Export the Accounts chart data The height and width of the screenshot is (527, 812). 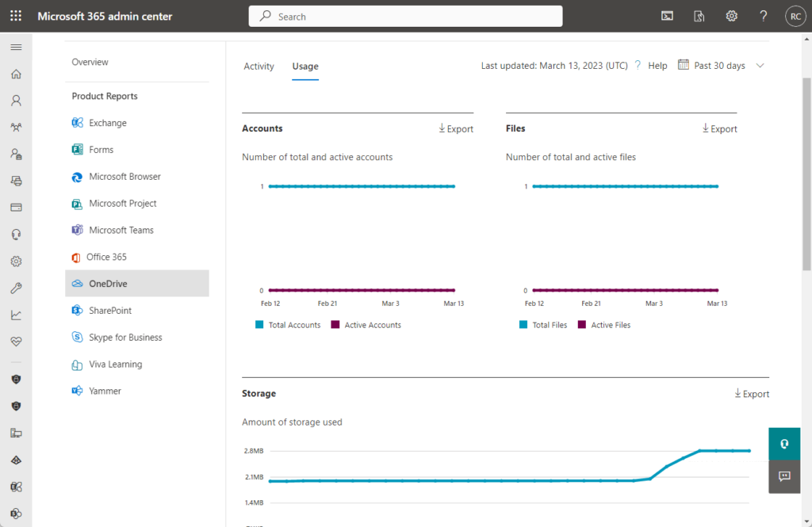click(456, 128)
